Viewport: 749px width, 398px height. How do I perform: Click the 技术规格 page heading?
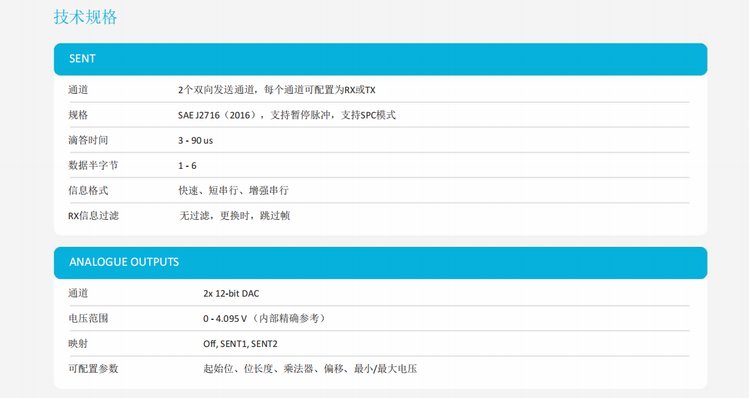coord(85,17)
